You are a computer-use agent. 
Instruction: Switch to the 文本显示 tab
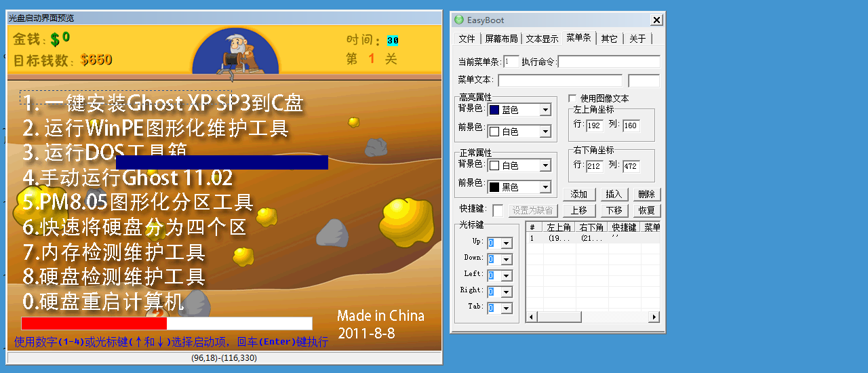542,39
